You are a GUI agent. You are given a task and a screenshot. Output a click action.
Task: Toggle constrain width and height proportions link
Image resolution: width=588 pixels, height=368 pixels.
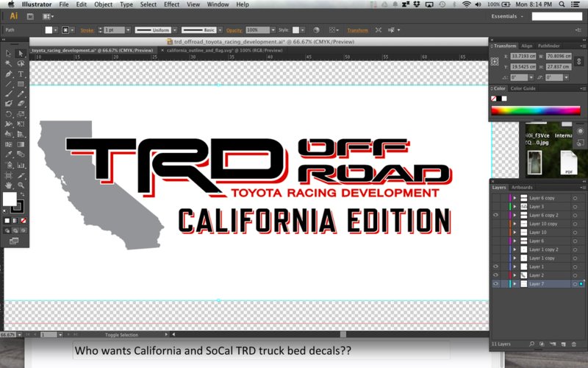click(579, 61)
